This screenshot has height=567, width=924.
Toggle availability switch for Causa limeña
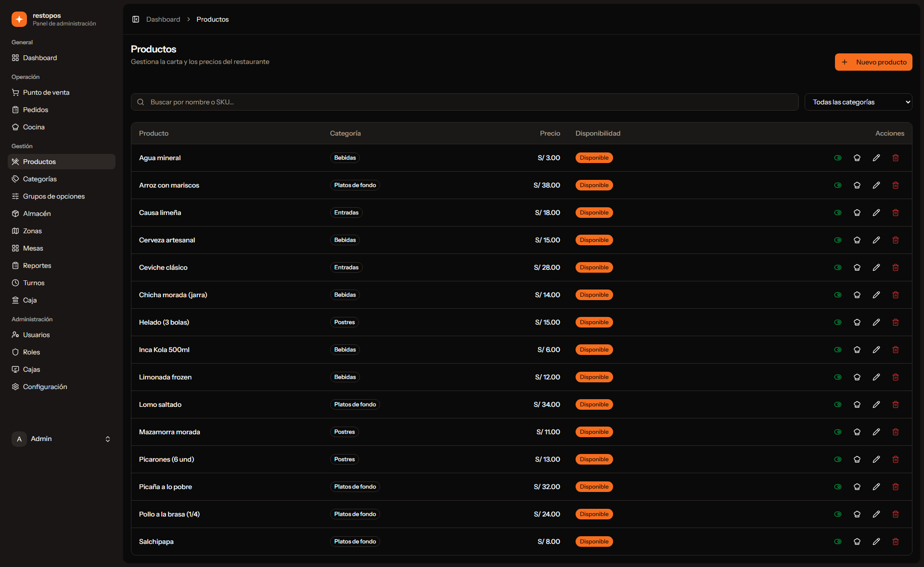click(838, 213)
